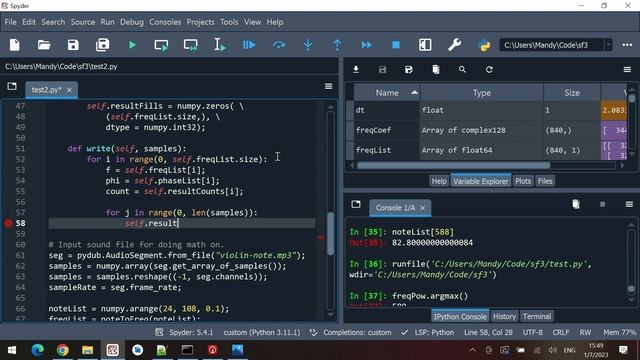Viewport: 640px width, 360px height.
Task: Run the file with the green play button
Action: tap(132, 45)
